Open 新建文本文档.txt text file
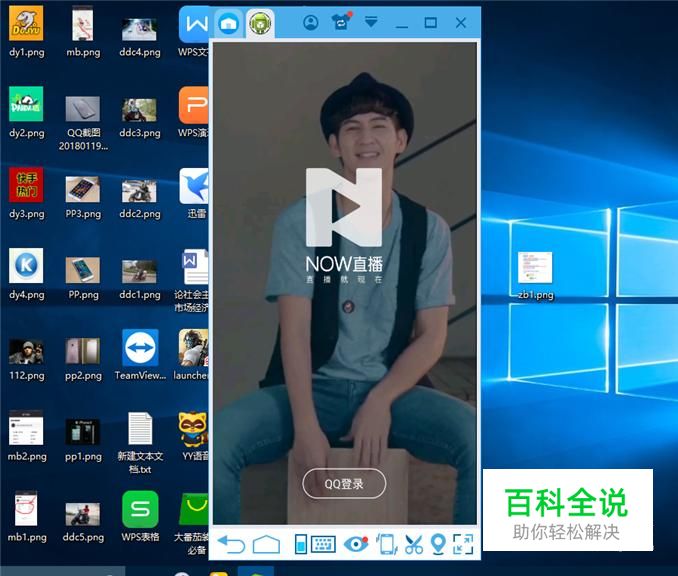678x576 pixels. pyautogui.click(x=140, y=443)
